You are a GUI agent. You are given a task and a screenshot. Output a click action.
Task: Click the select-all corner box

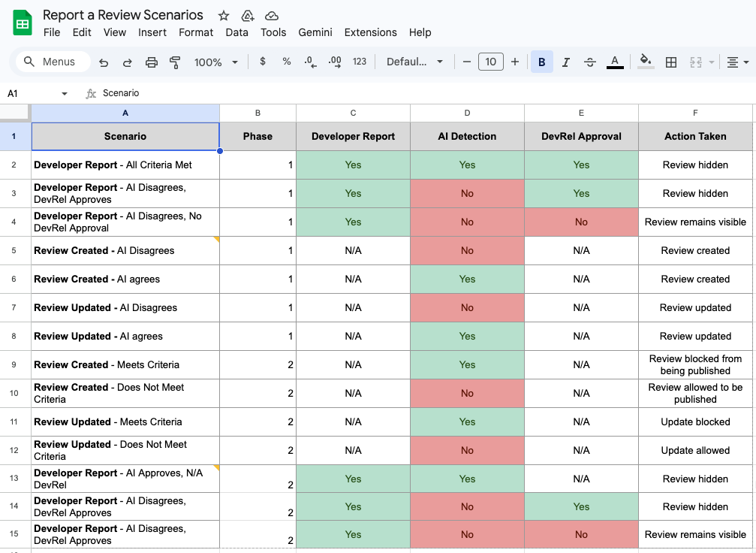coord(15,112)
